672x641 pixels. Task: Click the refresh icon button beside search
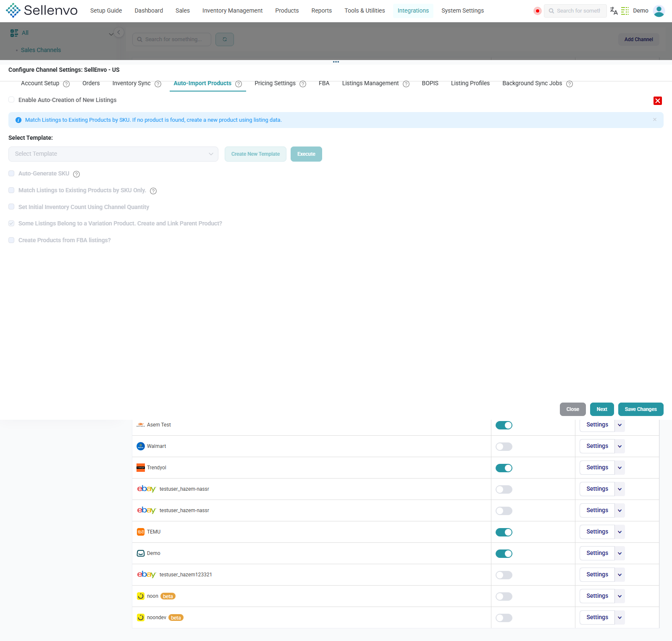[225, 39]
